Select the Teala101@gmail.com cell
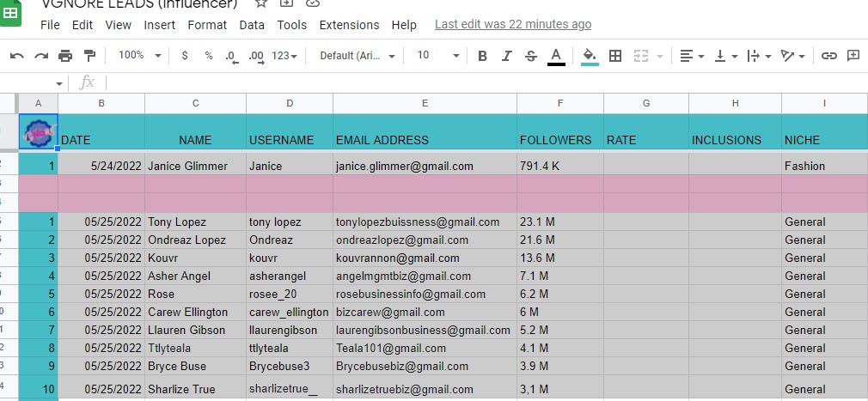The image size is (868, 401). pyautogui.click(x=425, y=348)
